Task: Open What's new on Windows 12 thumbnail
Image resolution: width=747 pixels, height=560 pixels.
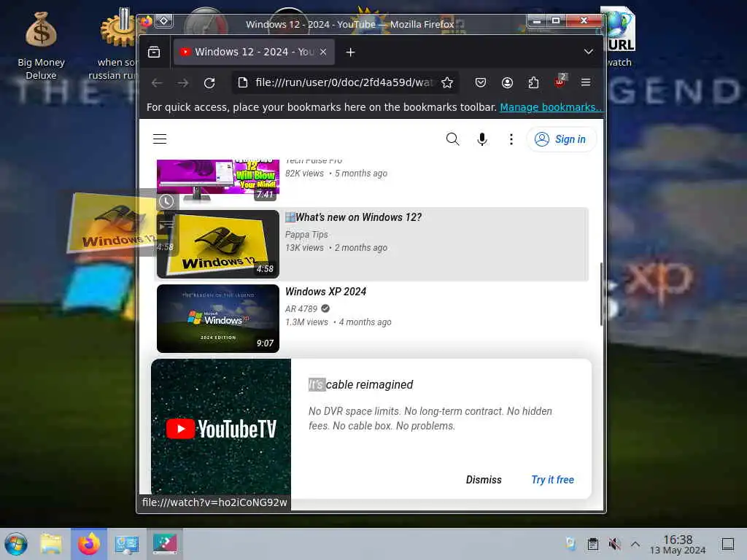Action: [217, 244]
